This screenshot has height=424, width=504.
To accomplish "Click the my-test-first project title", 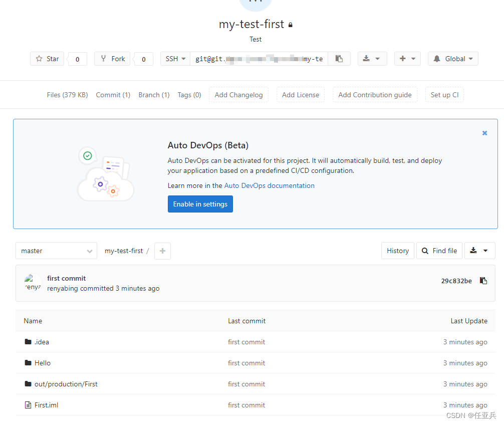I will (251, 24).
